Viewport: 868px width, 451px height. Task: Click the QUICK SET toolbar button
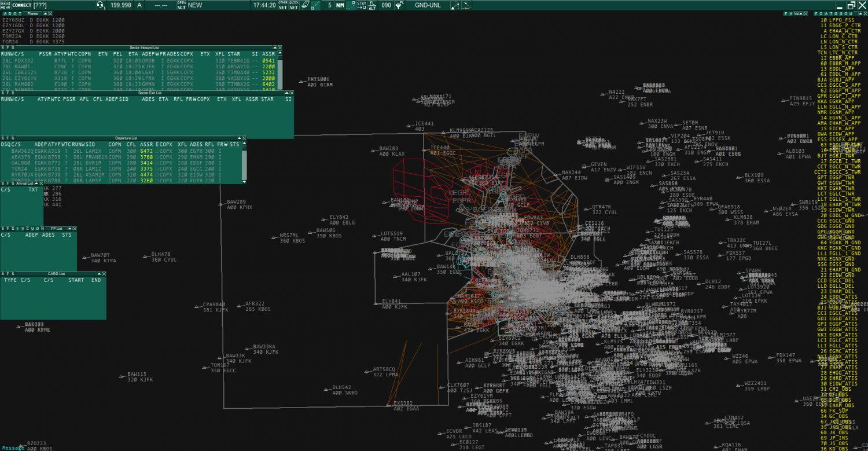(x=294, y=5)
